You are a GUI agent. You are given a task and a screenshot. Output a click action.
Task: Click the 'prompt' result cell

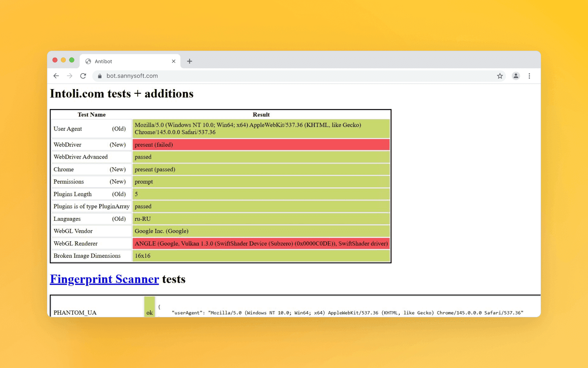pyautogui.click(x=261, y=182)
